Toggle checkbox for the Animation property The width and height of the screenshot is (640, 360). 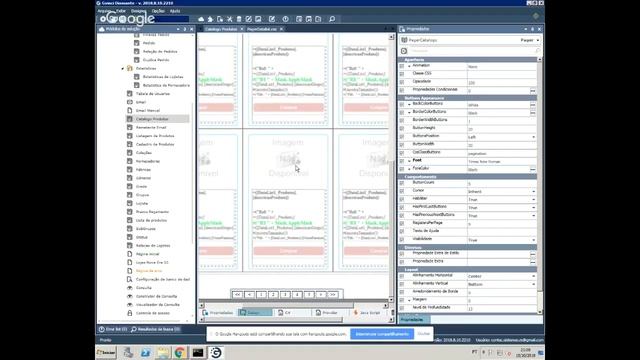click(x=402, y=66)
